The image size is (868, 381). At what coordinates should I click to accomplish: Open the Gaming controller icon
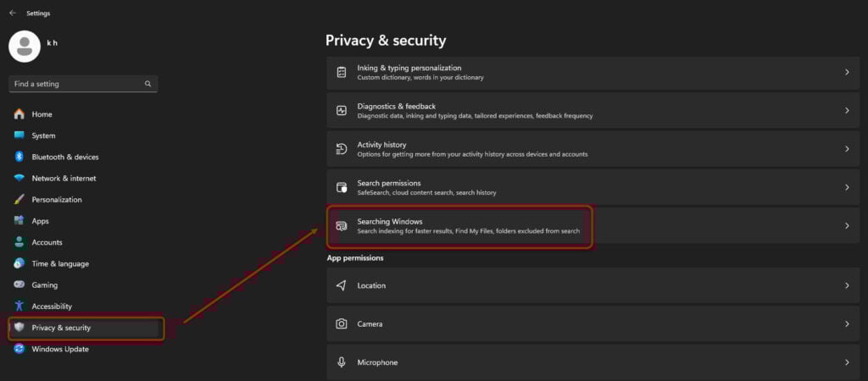pyautogui.click(x=19, y=284)
